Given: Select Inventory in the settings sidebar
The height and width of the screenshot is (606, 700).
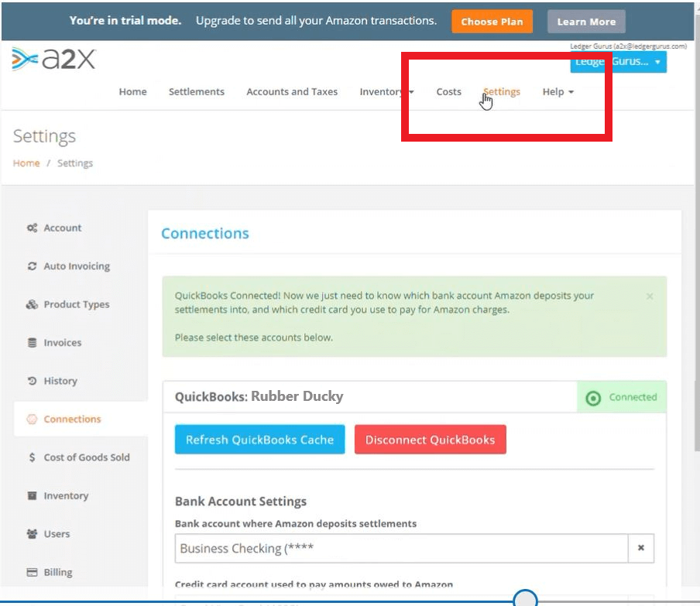Looking at the screenshot, I should coord(66,496).
